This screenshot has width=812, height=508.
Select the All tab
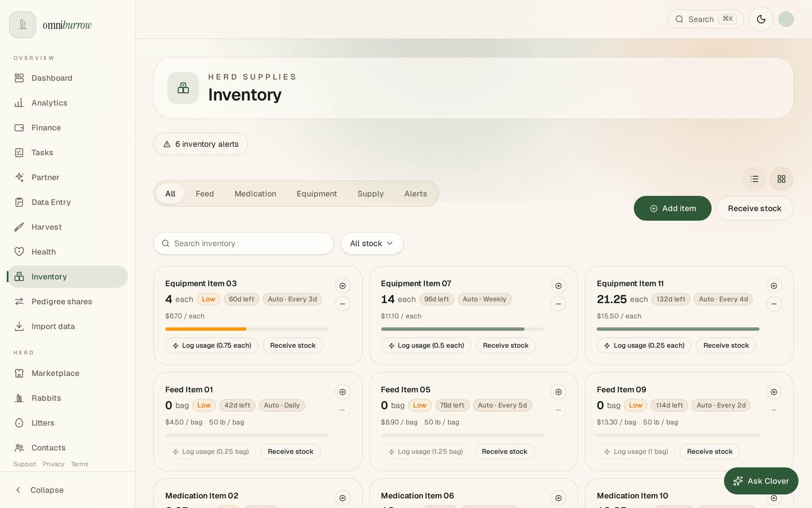pos(170,194)
